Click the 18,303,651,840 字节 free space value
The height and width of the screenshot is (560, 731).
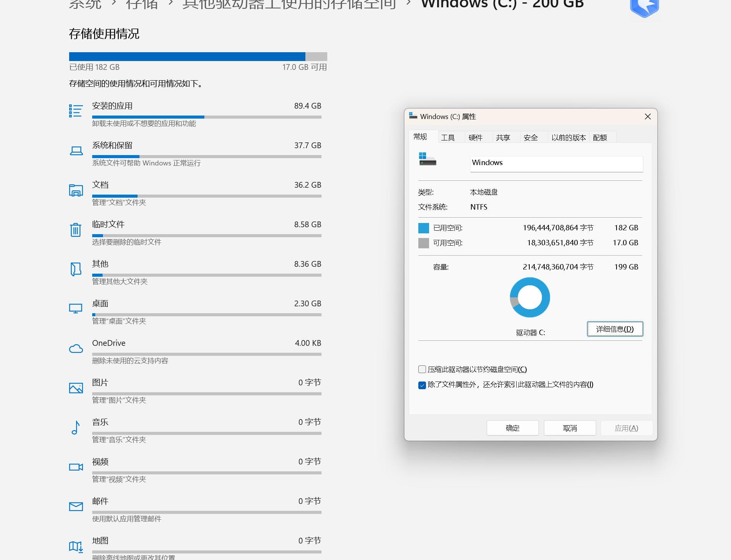coord(560,243)
